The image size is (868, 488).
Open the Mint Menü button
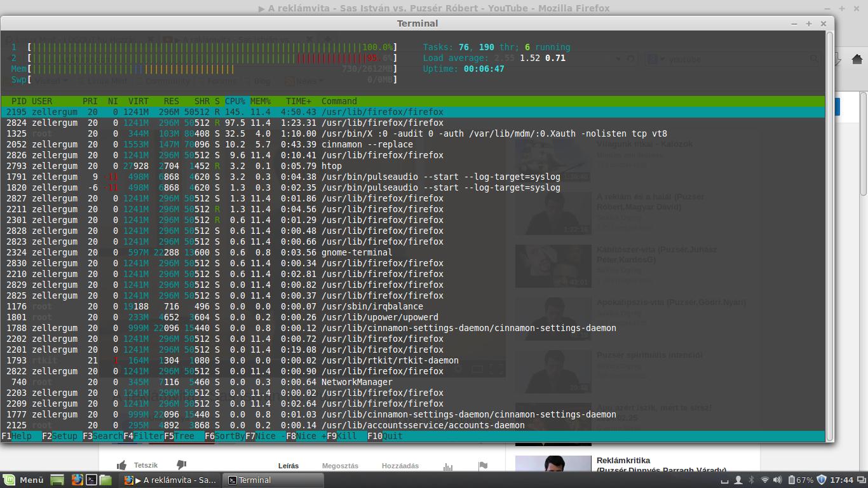coord(24,480)
